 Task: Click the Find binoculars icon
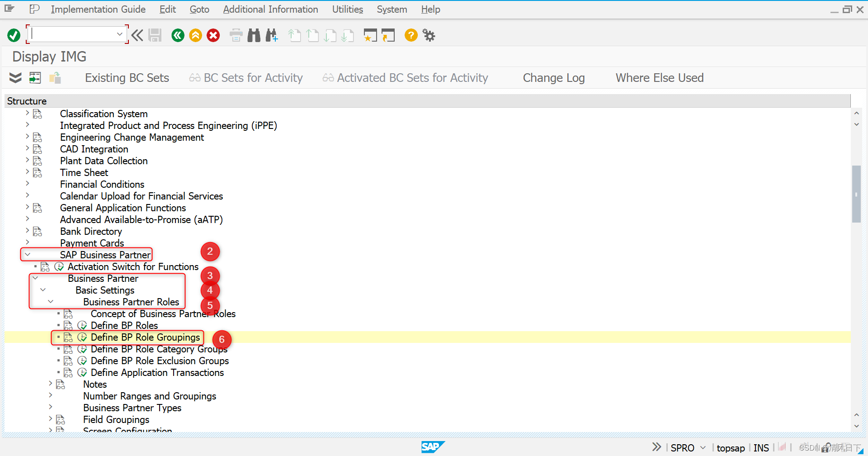tap(254, 35)
